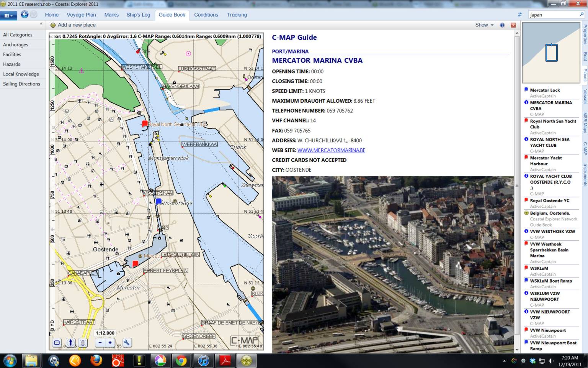Viewport: 588px width, 368px height.
Task: Open the MSR Maps side panel tab
Action: tap(585, 123)
